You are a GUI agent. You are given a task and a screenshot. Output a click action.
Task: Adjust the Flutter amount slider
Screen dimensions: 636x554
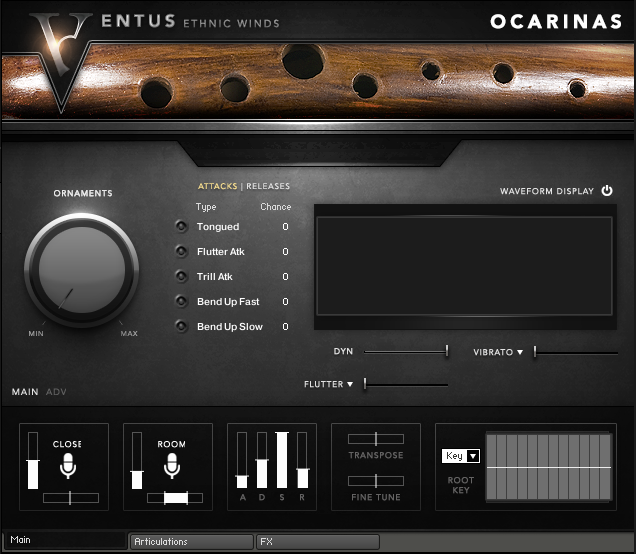(x=406, y=384)
